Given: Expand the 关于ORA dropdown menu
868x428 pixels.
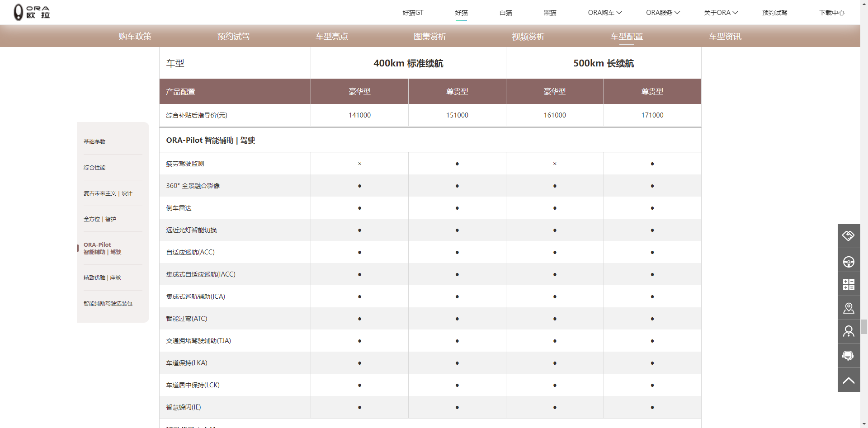Looking at the screenshot, I should click(x=720, y=13).
